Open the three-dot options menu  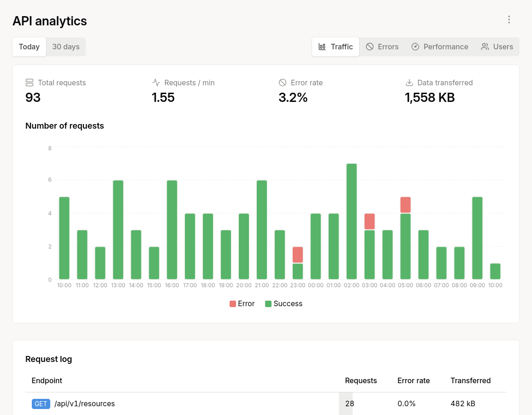(509, 20)
